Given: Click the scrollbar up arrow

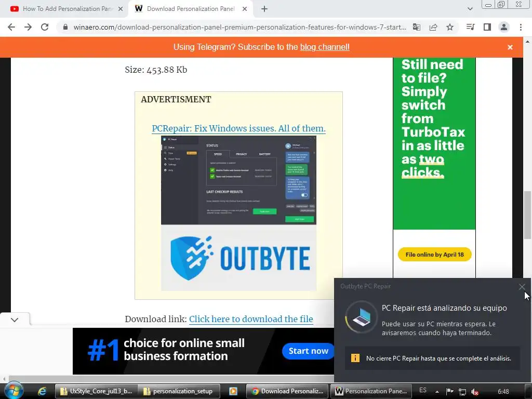Looking at the screenshot, I should [527, 42].
